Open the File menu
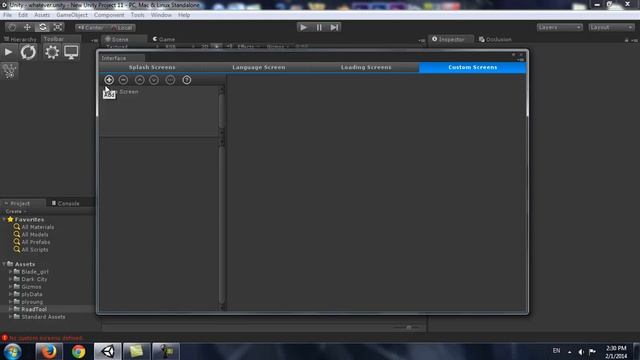This screenshot has height=360, width=640. click(x=7, y=15)
